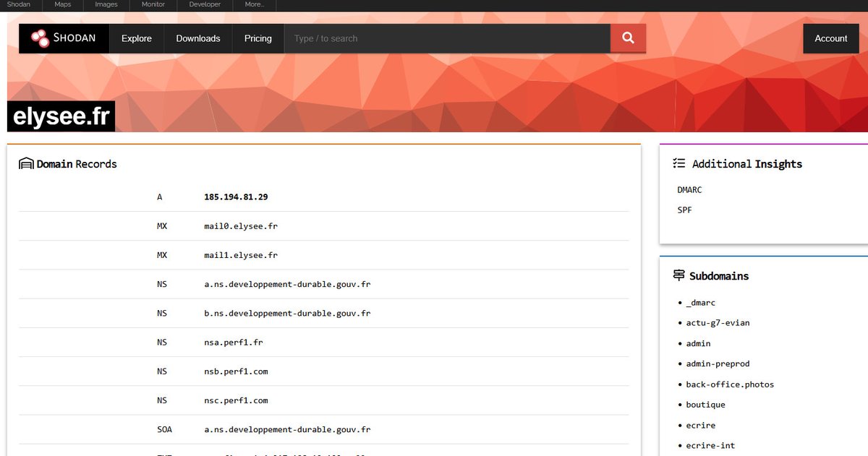
Task: Open the Pricing page
Action: pyautogui.click(x=258, y=38)
